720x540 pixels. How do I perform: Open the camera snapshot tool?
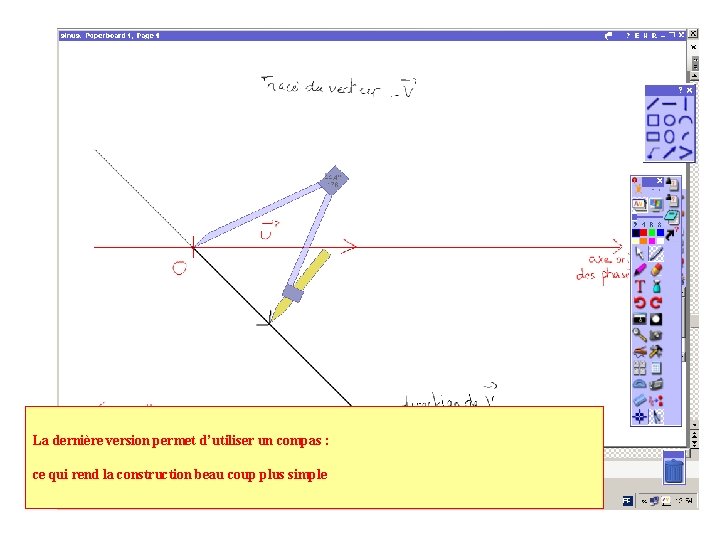pos(656,335)
